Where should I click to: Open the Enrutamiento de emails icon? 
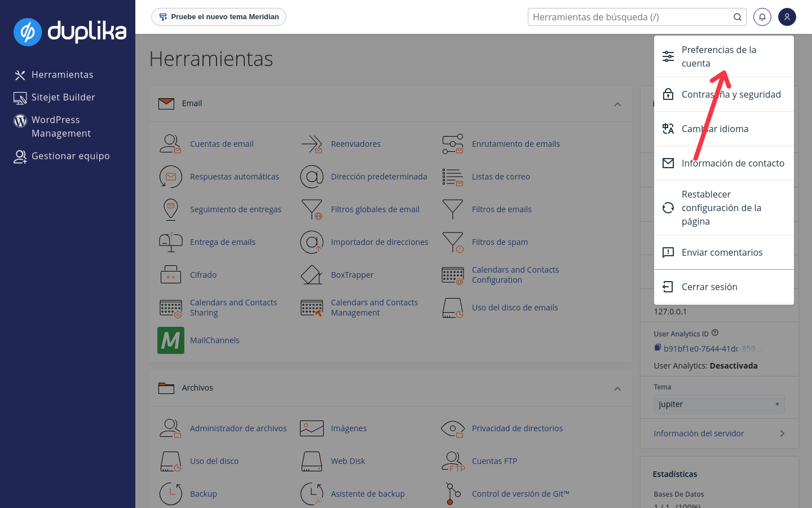point(452,144)
